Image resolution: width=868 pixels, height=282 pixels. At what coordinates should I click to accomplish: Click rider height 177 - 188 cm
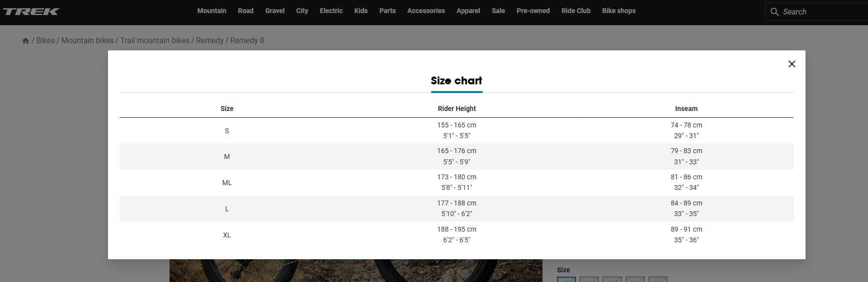[457, 203]
